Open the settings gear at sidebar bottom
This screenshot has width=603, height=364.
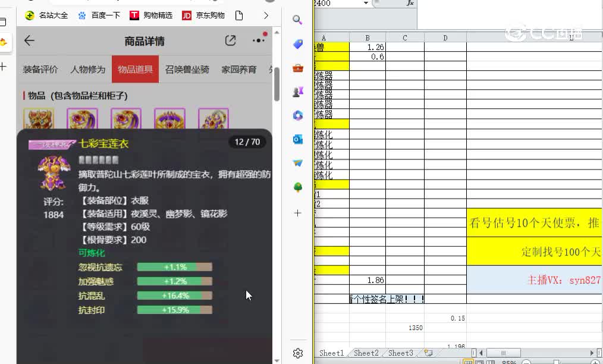pos(297,352)
